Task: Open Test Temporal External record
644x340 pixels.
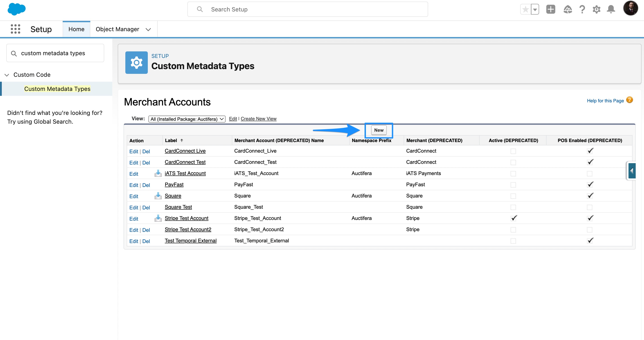Action: [190, 241]
